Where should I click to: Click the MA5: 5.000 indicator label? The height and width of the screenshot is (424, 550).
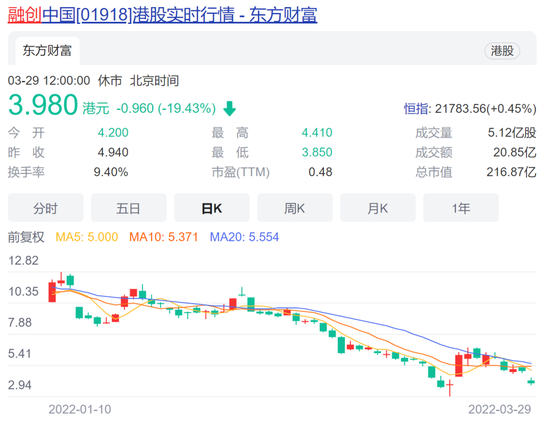(87, 237)
